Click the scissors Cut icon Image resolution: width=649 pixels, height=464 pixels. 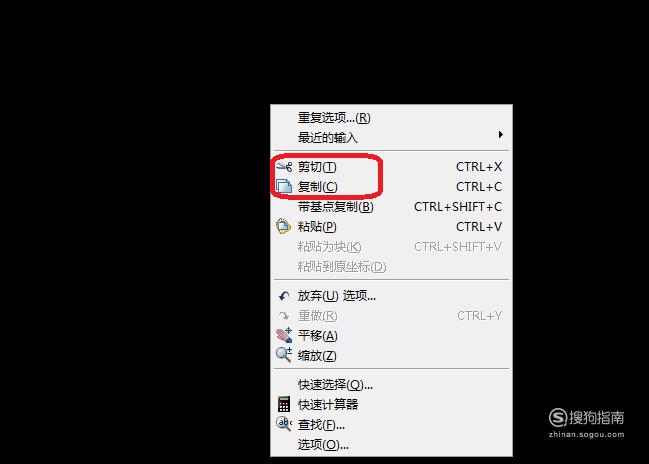(x=284, y=167)
